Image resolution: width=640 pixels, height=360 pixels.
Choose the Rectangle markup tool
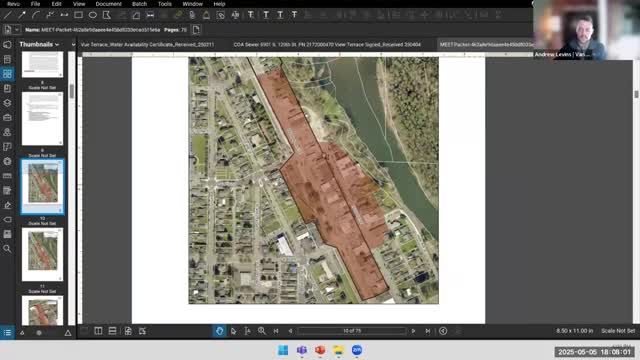[78, 16]
